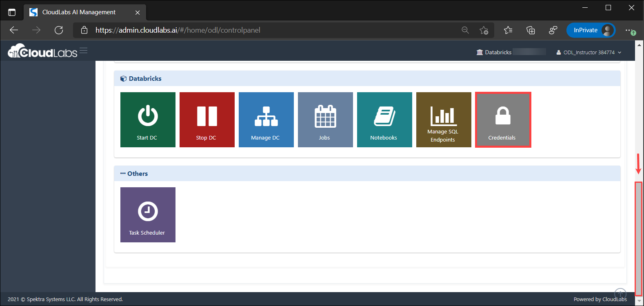
Task: Click the InPrivate profile button
Action: pos(591,30)
